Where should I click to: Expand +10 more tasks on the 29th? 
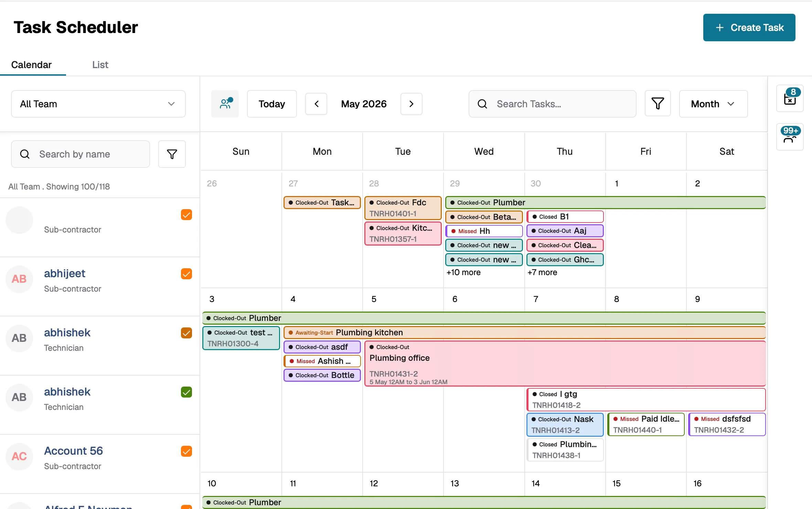pos(463,272)
